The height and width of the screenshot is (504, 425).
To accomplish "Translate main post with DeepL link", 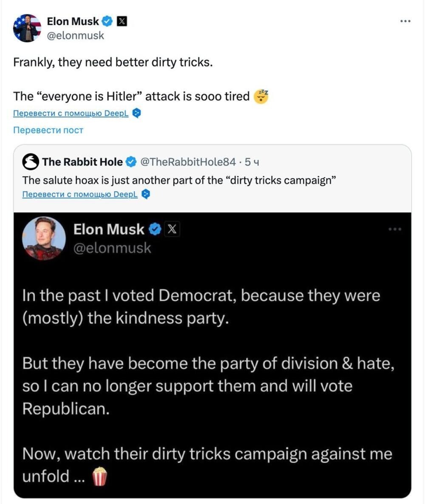I will tap(71, 113).
